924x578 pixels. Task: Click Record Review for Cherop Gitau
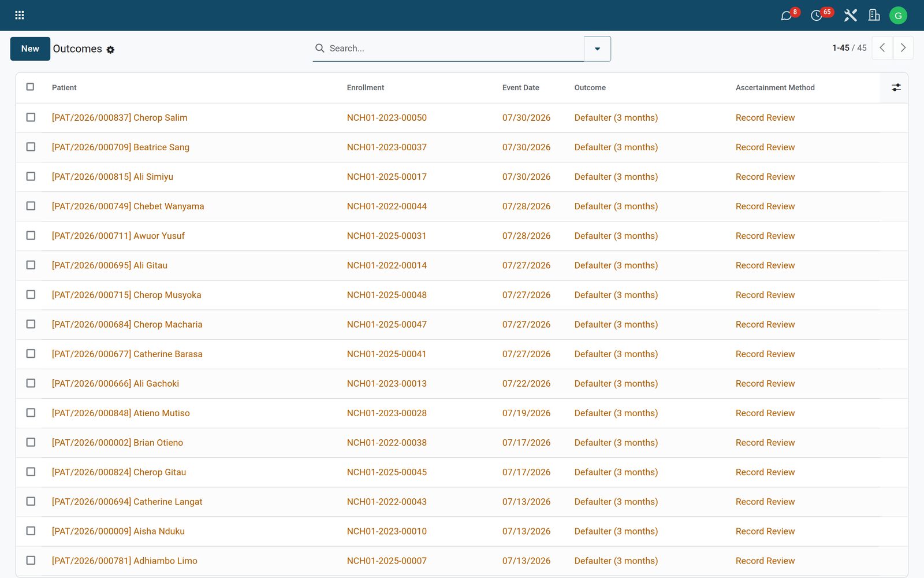coord(765,472)
